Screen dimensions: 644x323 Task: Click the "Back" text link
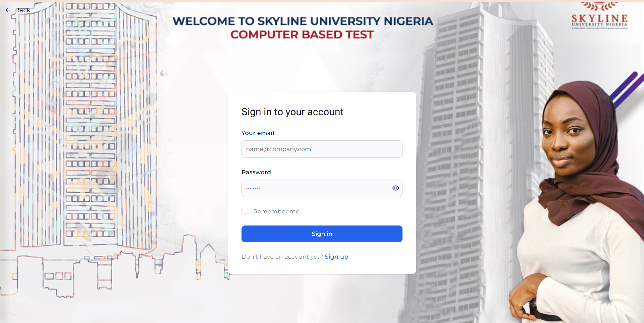tap(23, 10)
